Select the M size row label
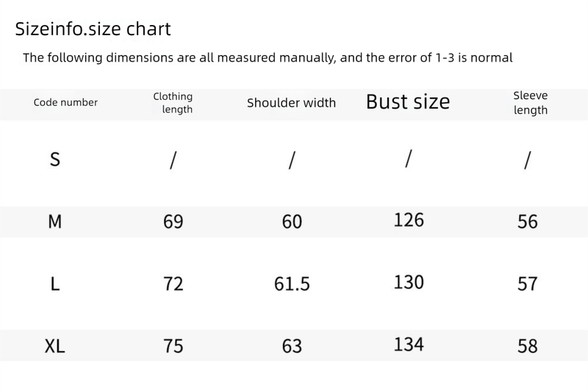 pyautogui.click(x=54, y=222)
